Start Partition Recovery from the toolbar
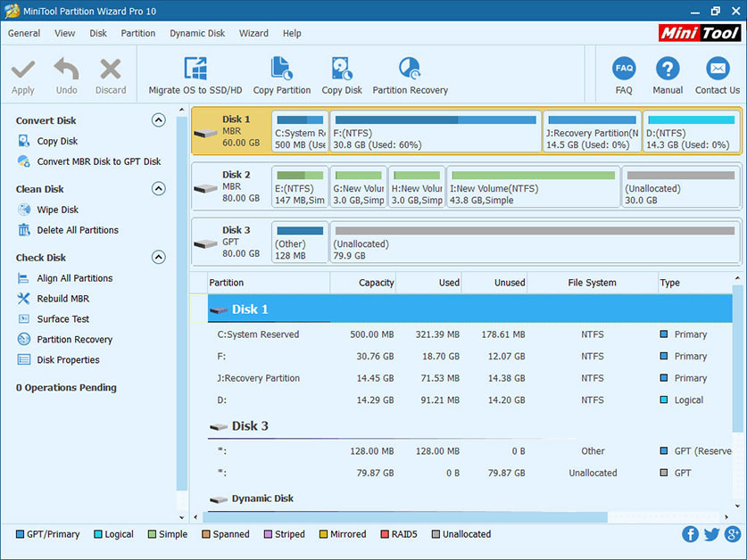The height and width of the screenshot is (560, 747). click(x=410, y=70)
